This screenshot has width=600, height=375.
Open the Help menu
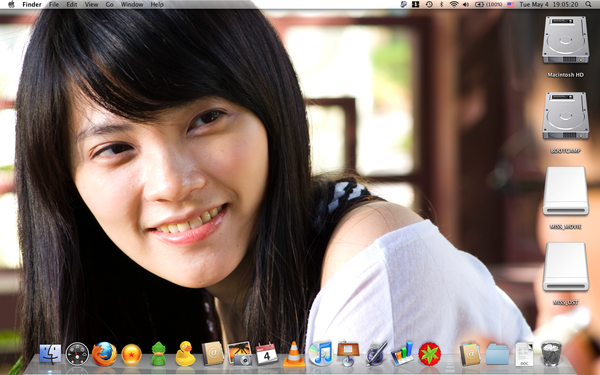pos(157,5)
